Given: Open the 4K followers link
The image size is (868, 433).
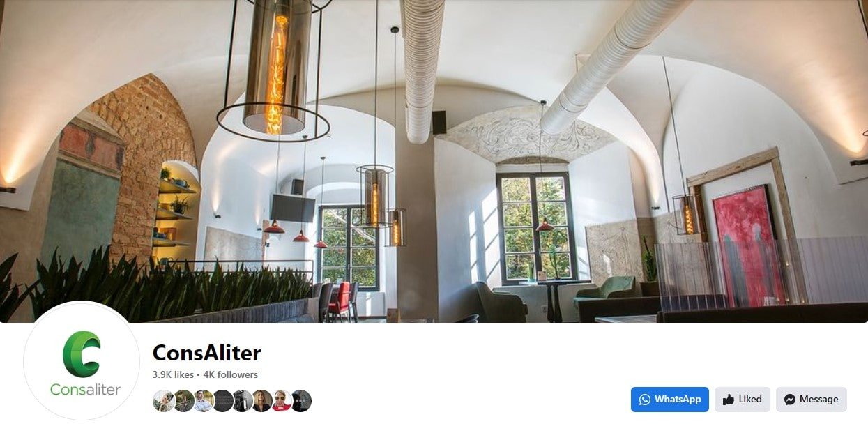Looking at the screenshot, I should pos(231,374).
